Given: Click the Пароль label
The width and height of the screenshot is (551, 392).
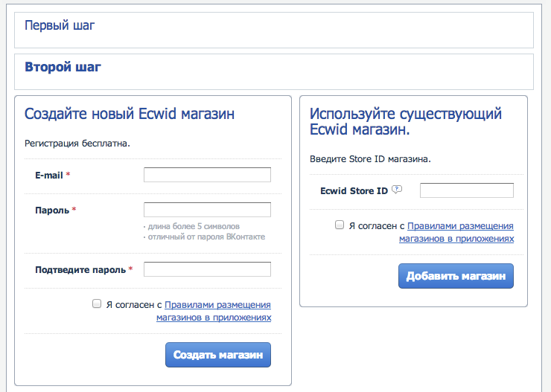Looking at the screenshot, I should tap(52, 211).
